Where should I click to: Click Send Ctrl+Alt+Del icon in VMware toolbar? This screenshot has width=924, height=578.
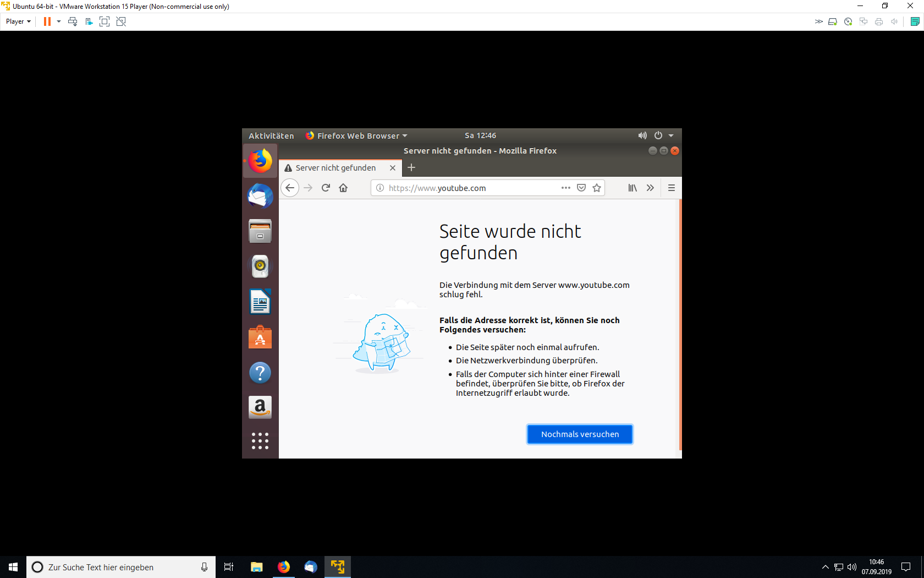point(73,21)
